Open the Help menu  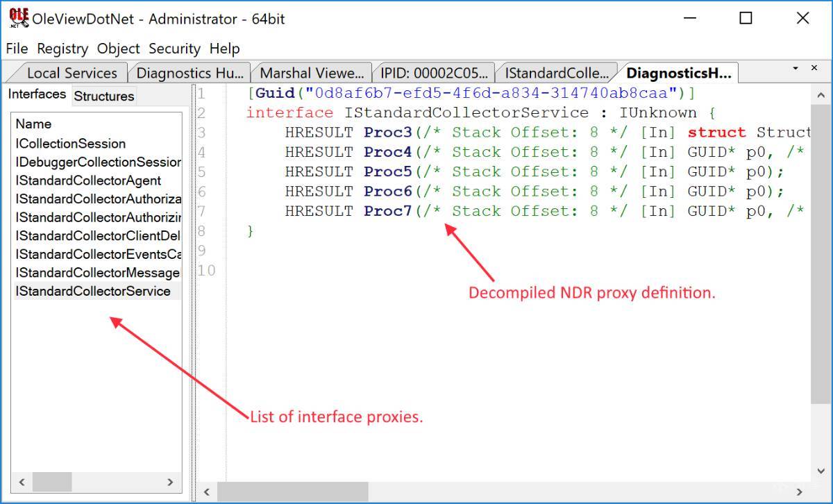225,49
